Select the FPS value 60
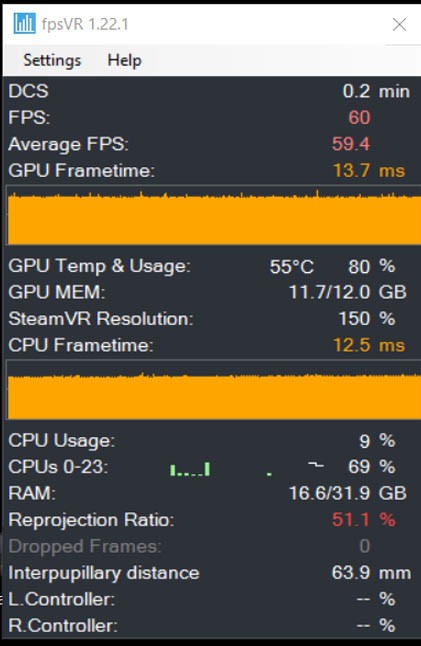 coord(359,118)
